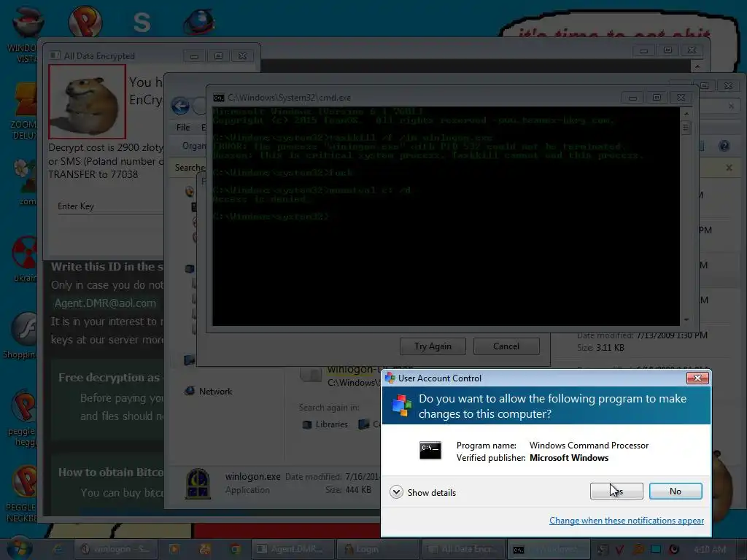Click the red V tray icon

pos(620,550)
